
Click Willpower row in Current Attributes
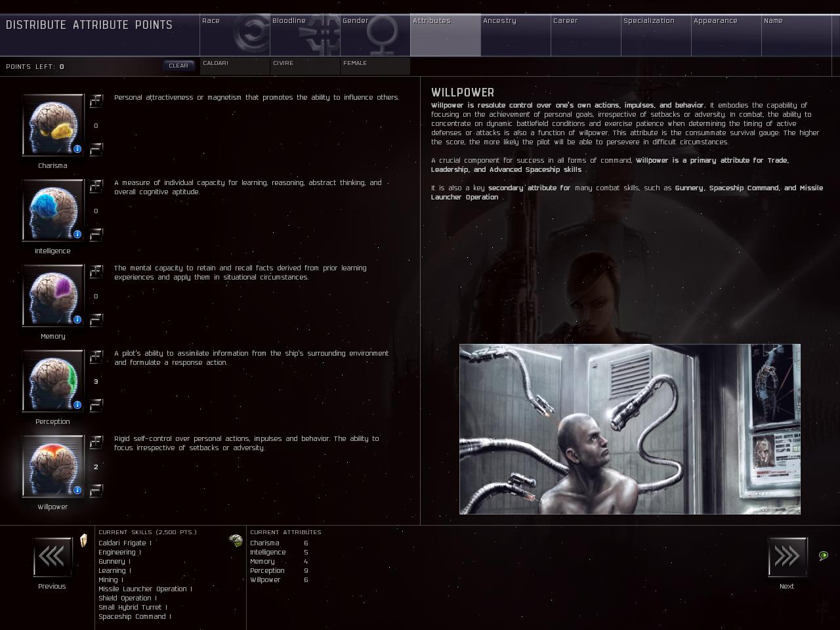pyautogui.click(x=279, y=580)
